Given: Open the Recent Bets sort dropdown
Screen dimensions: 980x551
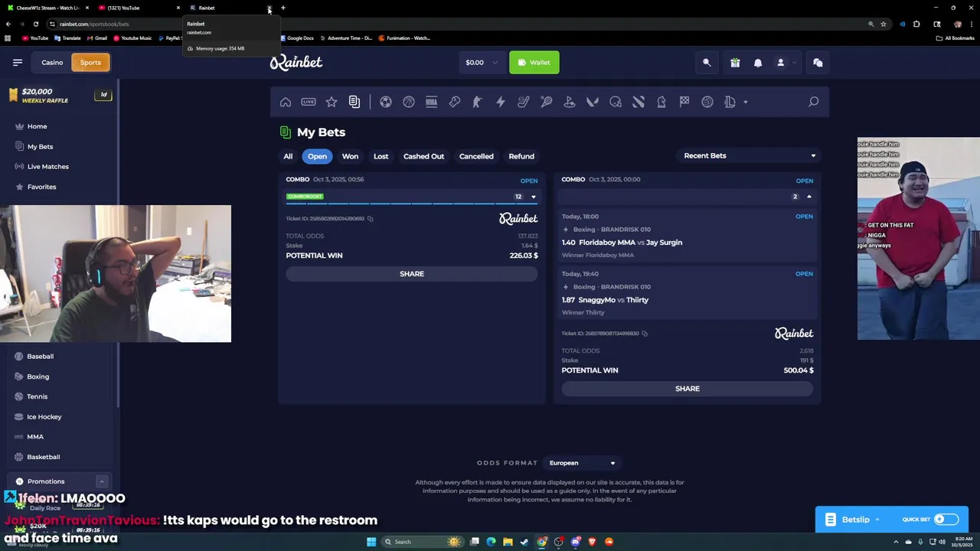Looking at the screenshot, I should tap(750, 156).
